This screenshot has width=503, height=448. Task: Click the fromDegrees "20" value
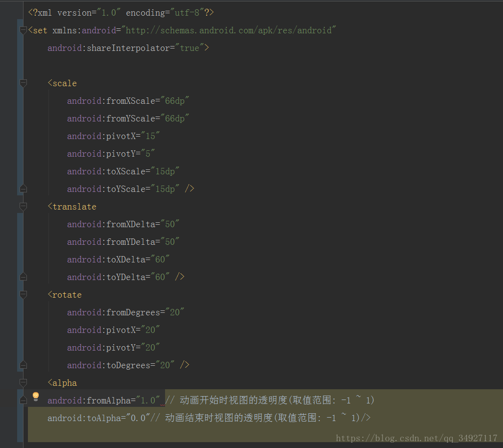[x=175, y=312]
